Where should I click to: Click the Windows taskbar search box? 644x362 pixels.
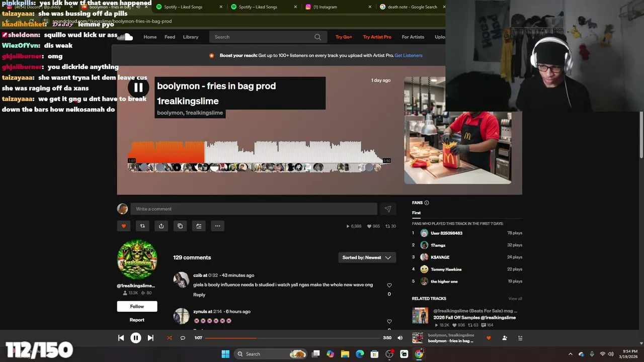(x=271, y=354)
